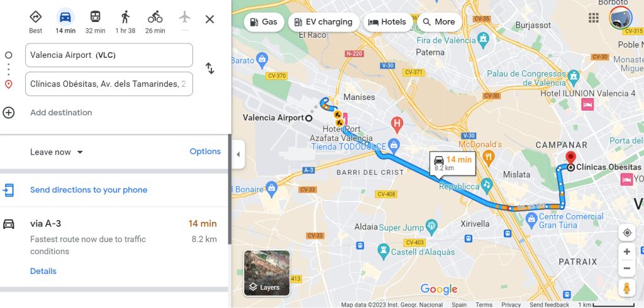Viewport: 644px width, 308px height.
Task: Open Street View with Pegman icon
Action: tap(627, 288)
